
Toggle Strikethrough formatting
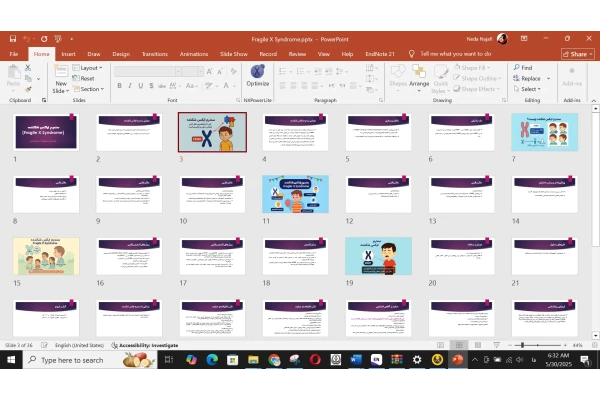point(162,86)
